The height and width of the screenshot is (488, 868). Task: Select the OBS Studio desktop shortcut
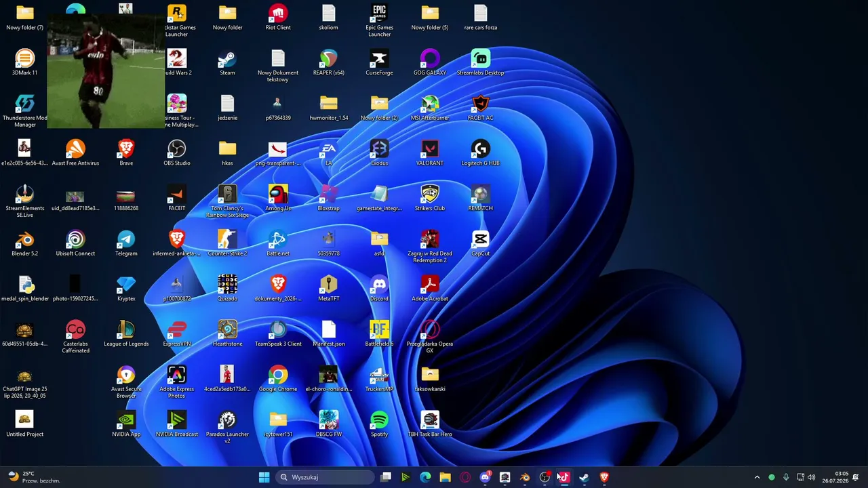(x=176, y=153)
